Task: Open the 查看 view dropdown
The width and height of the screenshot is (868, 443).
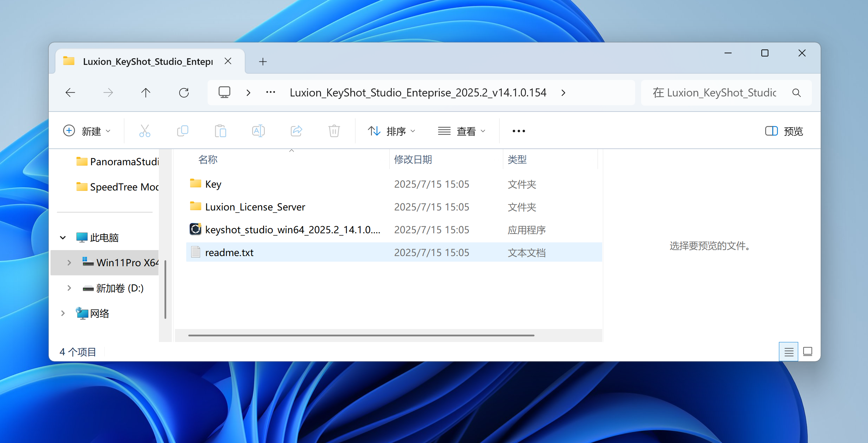Action: click(462, 131)
